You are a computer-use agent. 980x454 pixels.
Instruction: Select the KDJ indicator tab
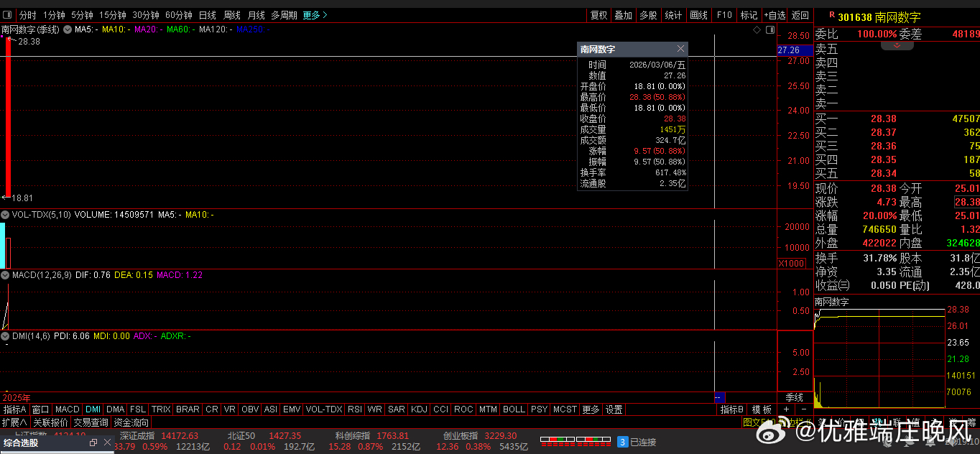(419, 409)
